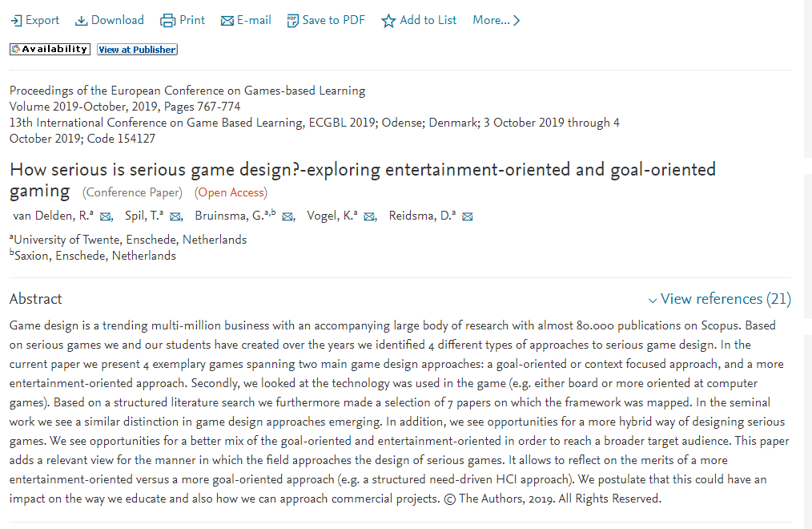Expand View references (21) section
This screenshot has height=529, width=812.
click(x=719, y=299)
